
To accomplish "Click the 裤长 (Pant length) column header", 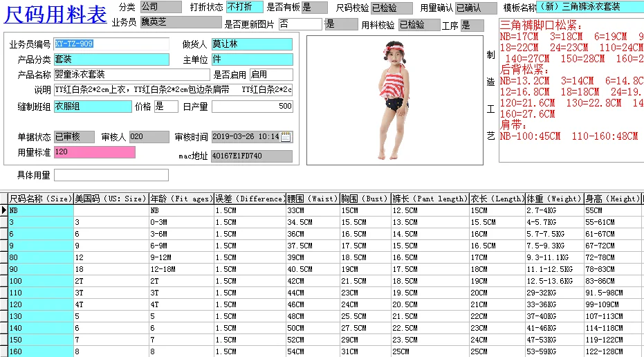I will coord(430,199).
